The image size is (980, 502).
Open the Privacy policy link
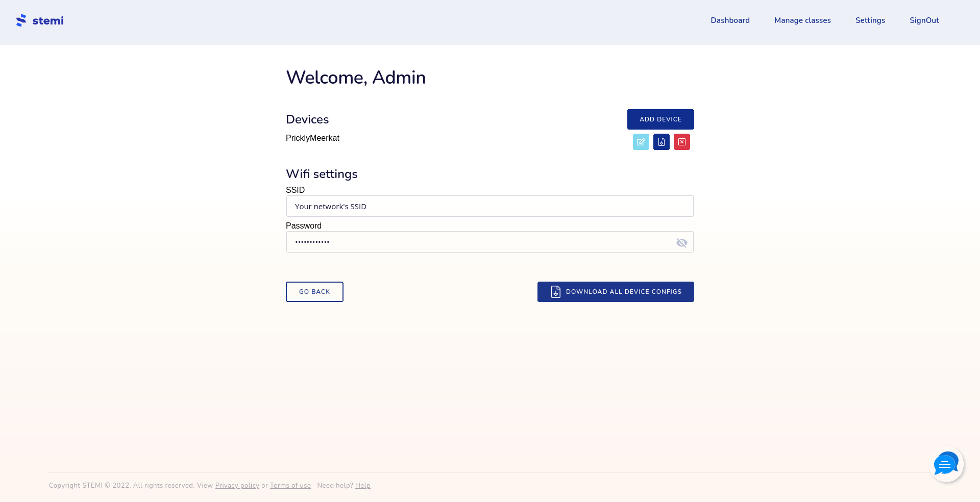pyautogui.click(x=237, y=486)
